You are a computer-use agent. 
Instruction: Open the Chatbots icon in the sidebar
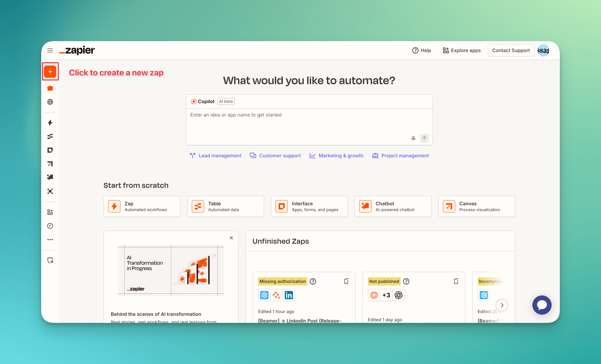(x=50, y=177)
